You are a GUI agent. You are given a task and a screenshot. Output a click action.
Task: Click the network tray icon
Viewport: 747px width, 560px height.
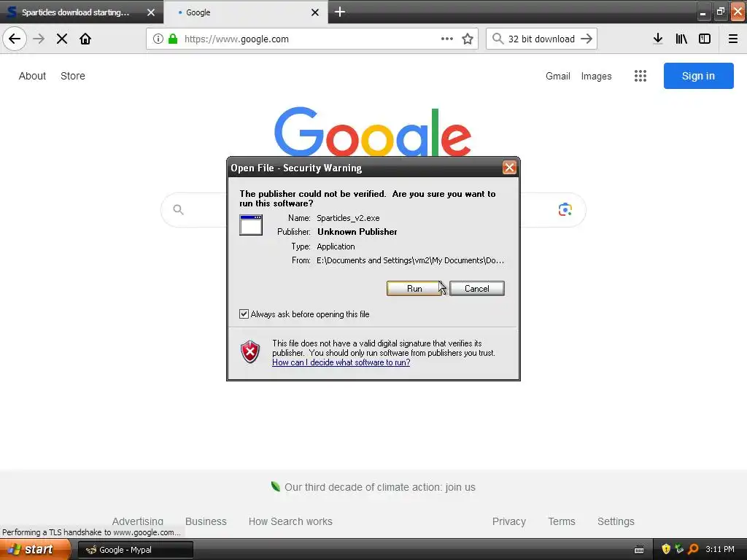(680, 549)
